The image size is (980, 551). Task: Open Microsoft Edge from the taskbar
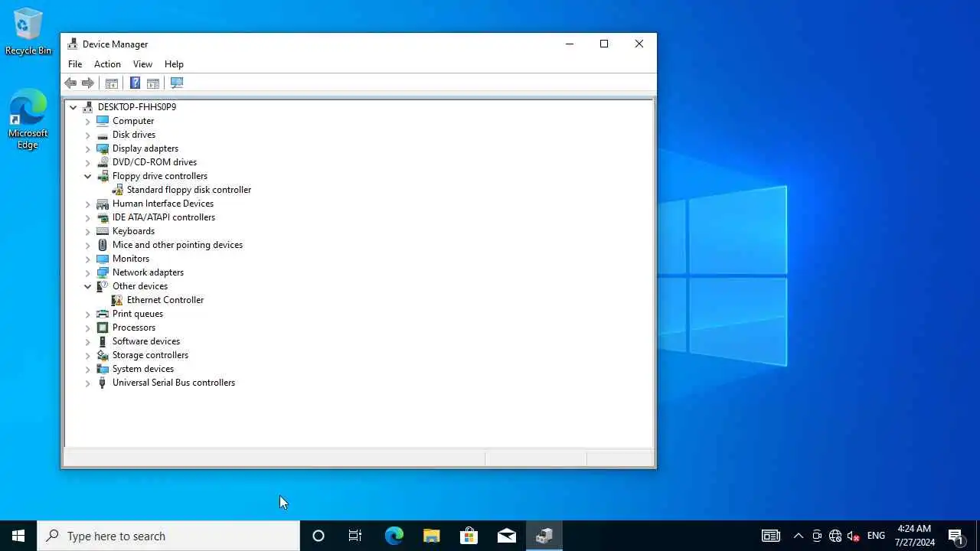394,536
